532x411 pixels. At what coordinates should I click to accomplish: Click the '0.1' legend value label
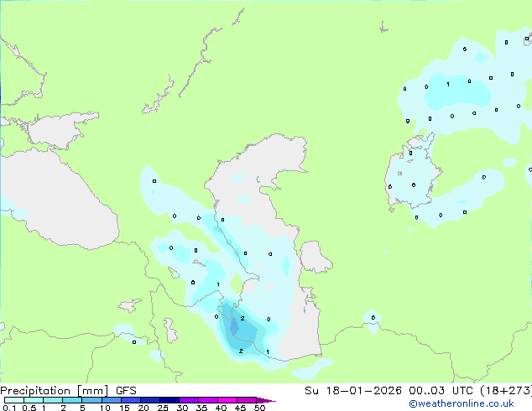point(9,408)
